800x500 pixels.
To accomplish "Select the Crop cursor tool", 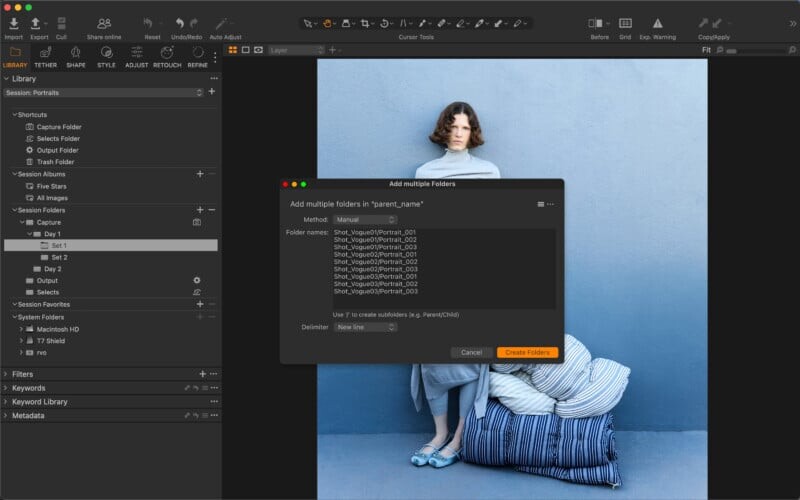I will coord(366,22).
